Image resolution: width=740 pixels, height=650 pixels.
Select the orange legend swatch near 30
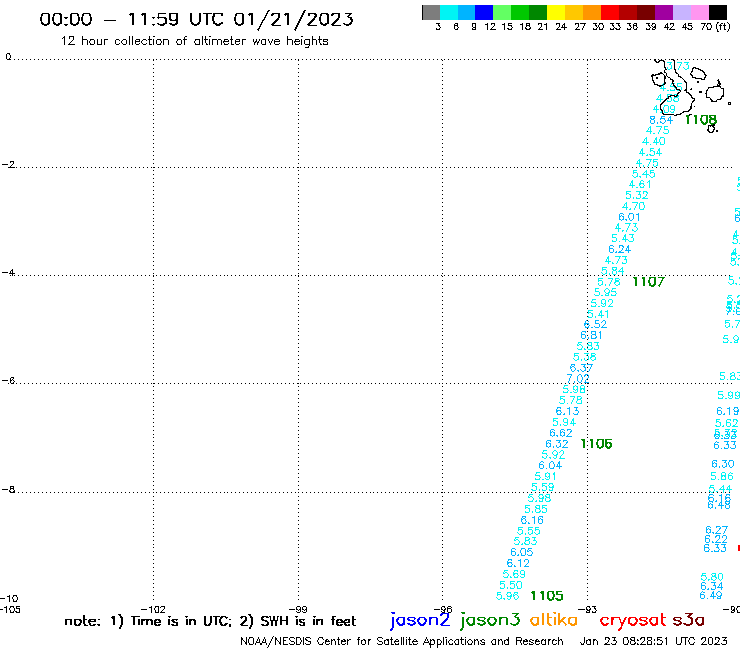click(x=591, y=12)
